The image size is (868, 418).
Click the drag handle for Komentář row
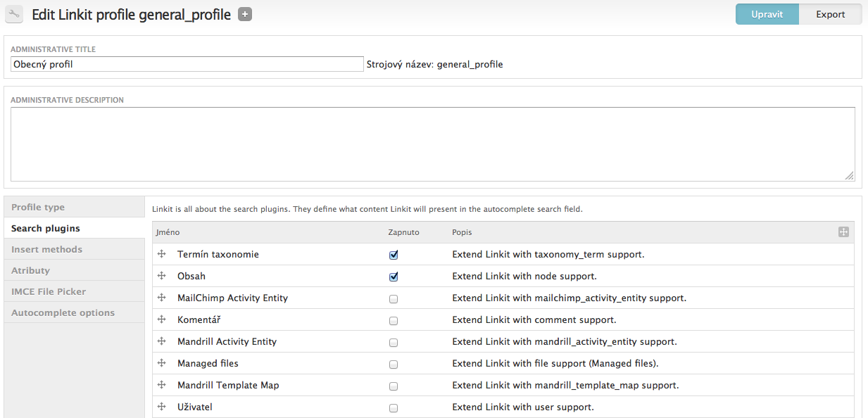[161, 319]
